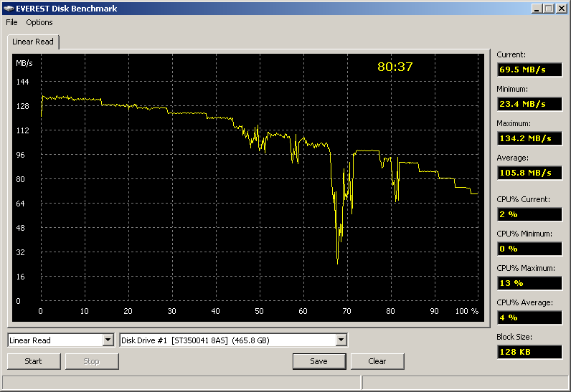Viewport: 571px width, 392px height.
Task: Click the CPU% Current value 2 %
Action: (529, 214)
